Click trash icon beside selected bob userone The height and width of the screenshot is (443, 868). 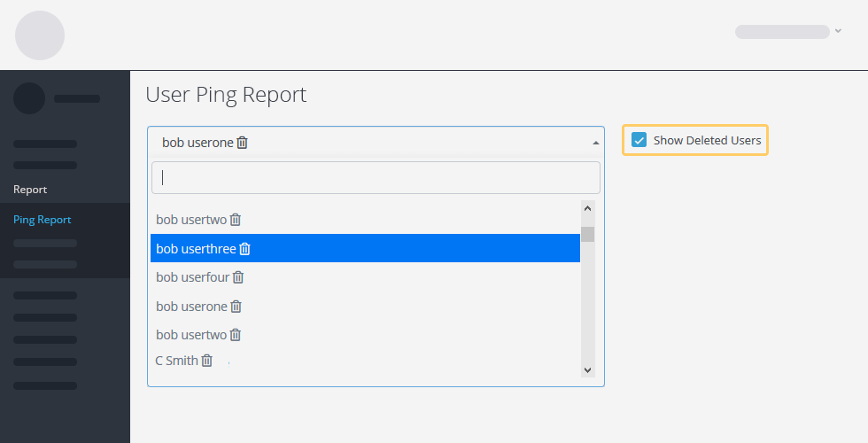click(243, 143)
